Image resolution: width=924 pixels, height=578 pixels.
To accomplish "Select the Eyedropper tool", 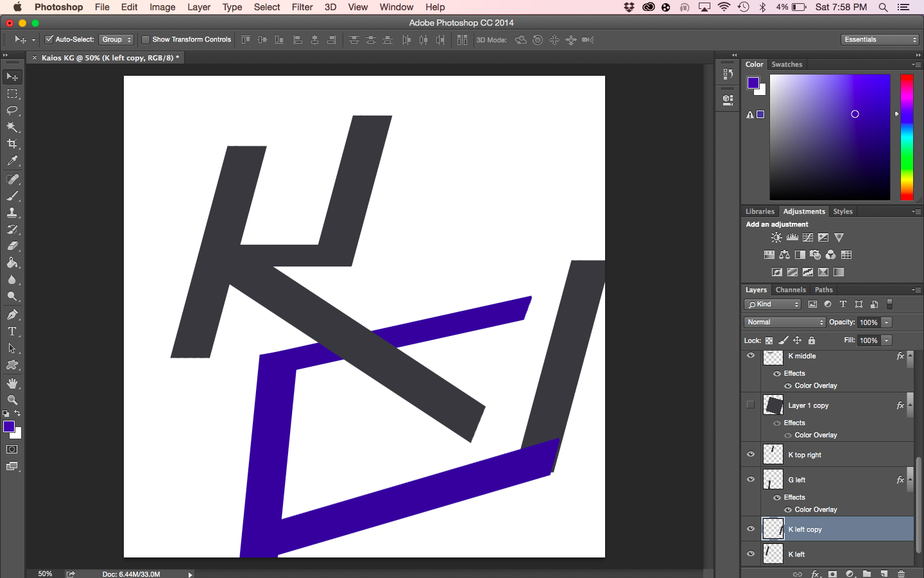I will coord(12,161).
